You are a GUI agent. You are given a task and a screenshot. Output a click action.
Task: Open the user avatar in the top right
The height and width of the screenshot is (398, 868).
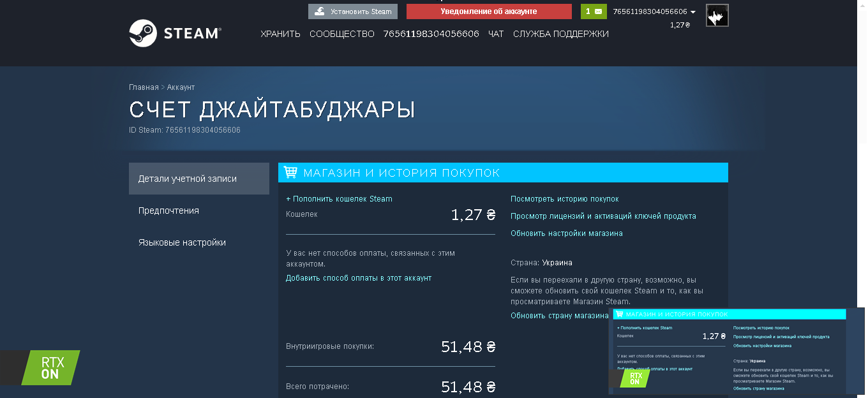coord(717,15)
